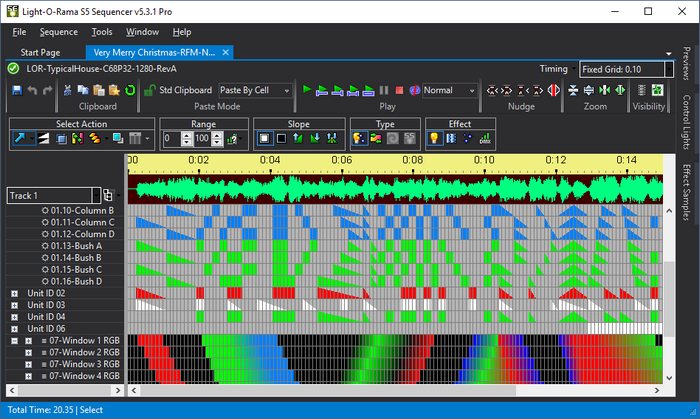Open the Paste By Cell dropdown
Screen dimensions: 700x419
point(255,90)
